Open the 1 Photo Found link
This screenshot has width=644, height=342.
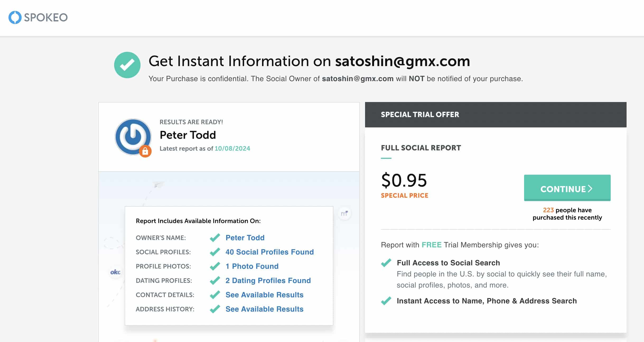[252, 266]
